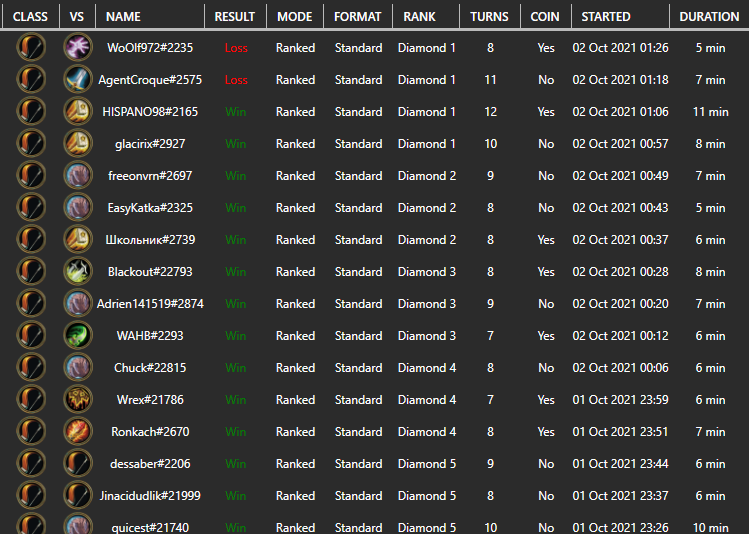749x534 pixels.
Task: Click start time 01 Oct 2021 23:59
Action: [620, 400]
